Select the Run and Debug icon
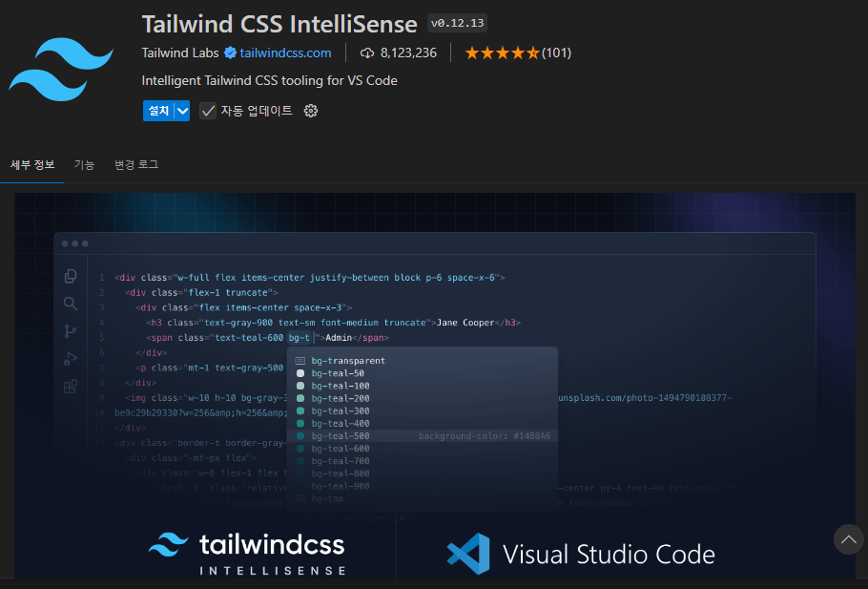Viewport: 868px width, 589px height. click(70, 360)
